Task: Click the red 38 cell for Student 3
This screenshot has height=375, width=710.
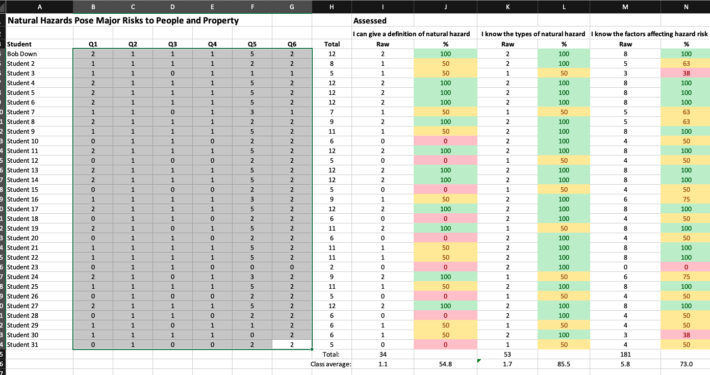Action: point(686,73)
